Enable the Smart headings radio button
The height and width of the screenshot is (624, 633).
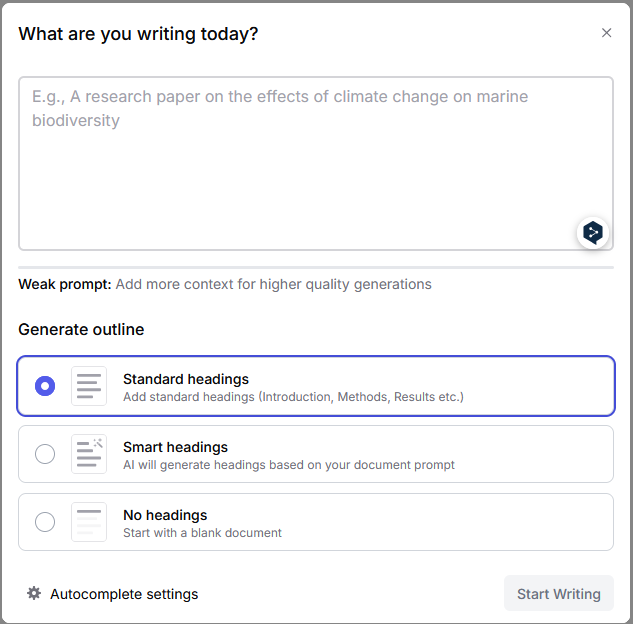(x=45, y=454)
